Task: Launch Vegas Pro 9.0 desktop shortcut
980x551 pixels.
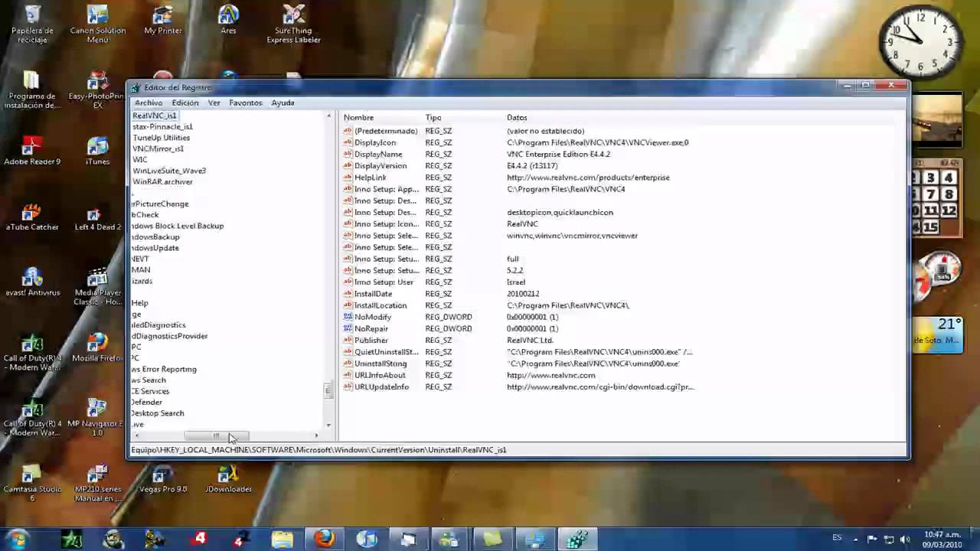Action: [x=162, y=479]
